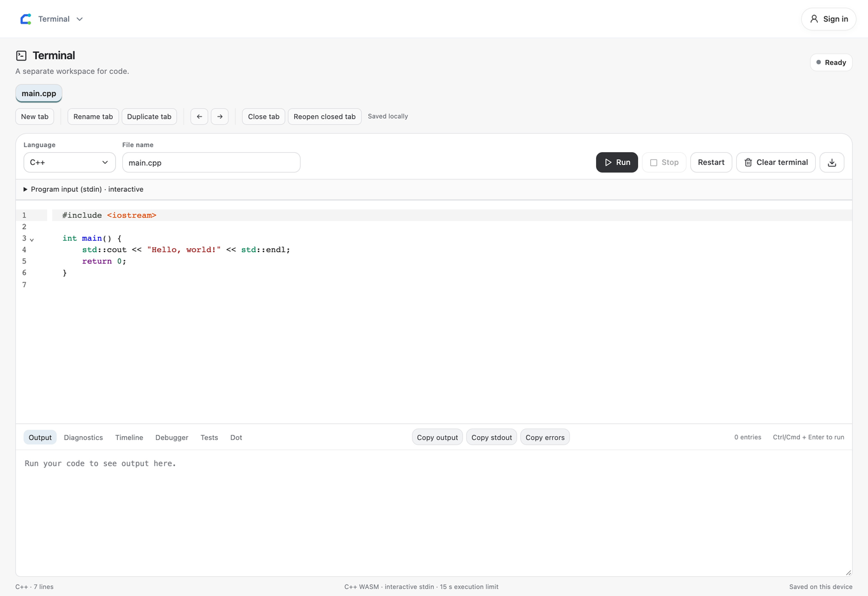The image size is (868, 596).
Task: Run the code with the Run button
Action: point(617,162)
